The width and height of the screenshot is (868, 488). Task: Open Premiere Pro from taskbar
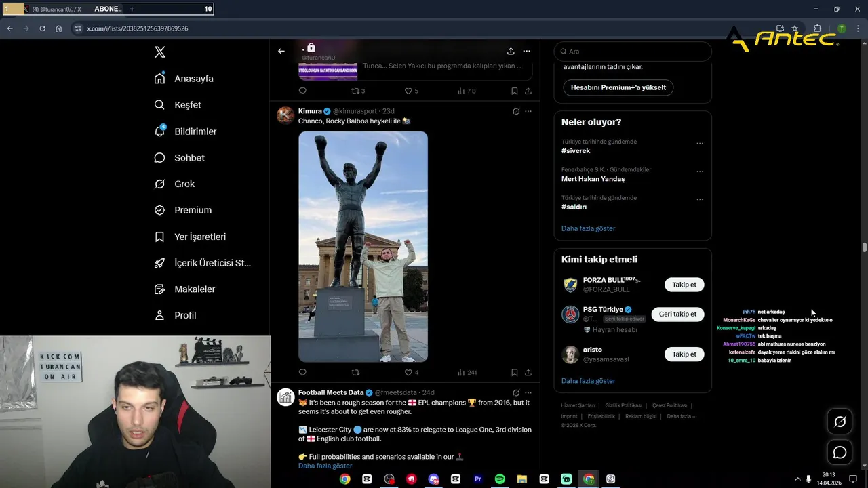pos(477,479)
